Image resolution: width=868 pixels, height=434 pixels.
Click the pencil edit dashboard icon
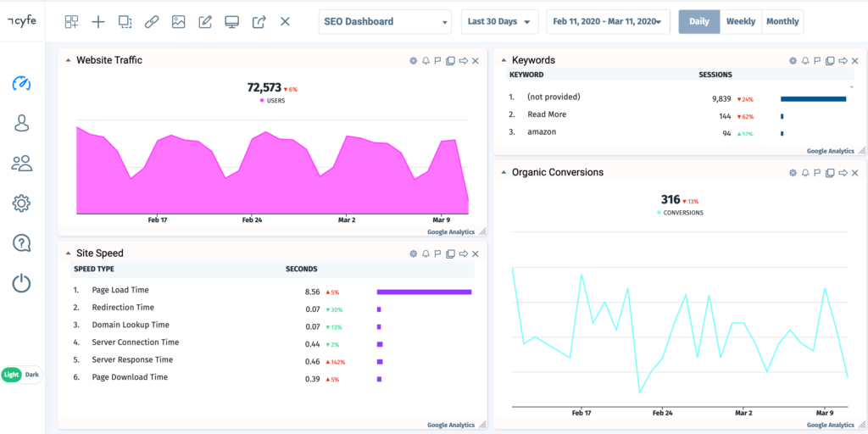[205, 21]
